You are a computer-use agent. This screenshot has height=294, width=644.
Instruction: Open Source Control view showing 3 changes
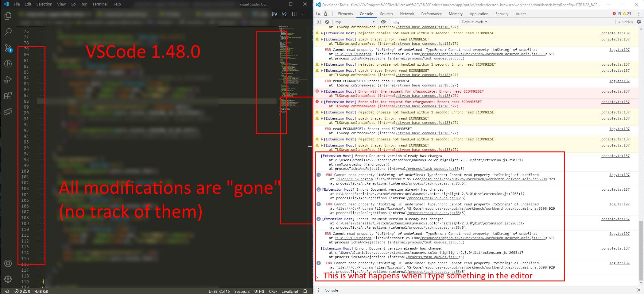[x=8, y=48]
